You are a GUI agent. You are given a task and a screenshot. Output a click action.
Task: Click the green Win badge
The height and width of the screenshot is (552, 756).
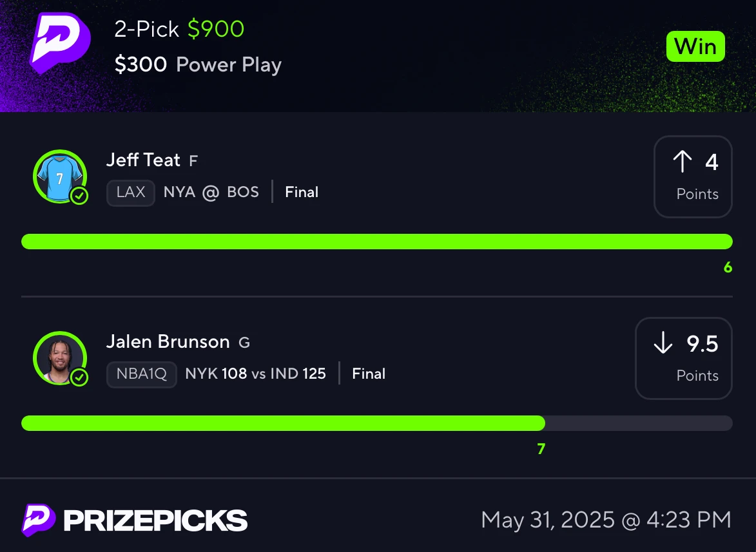pos(695,47)
